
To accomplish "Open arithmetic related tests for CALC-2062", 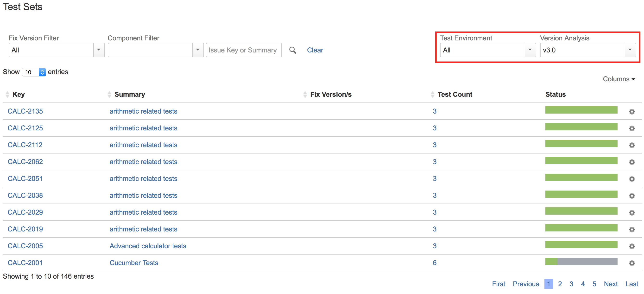I will pyautogui.click(x=143, y=162).
